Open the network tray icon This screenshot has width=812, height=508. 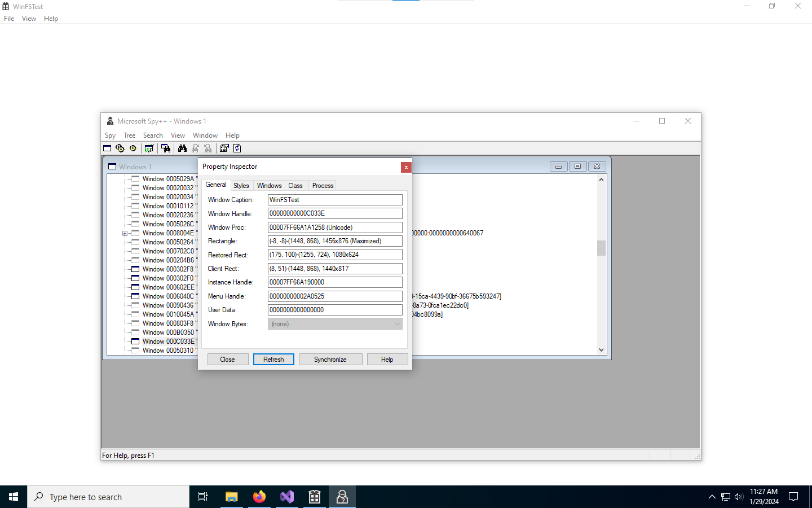tap(726, 497)
